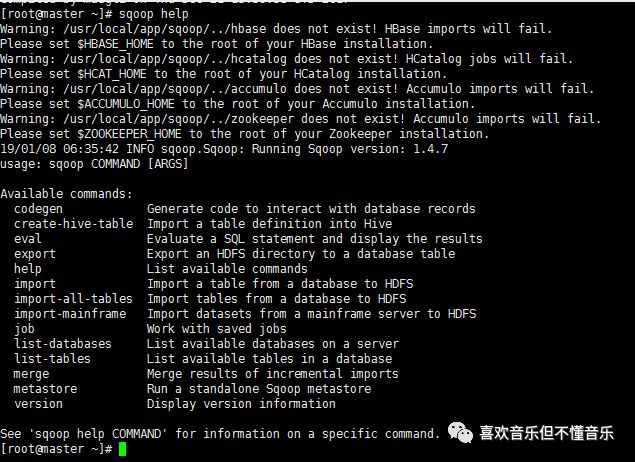The width and height of the screenshot is (635, 462).
Task: Click the 'merge' command entry
Action: point(31,375)
